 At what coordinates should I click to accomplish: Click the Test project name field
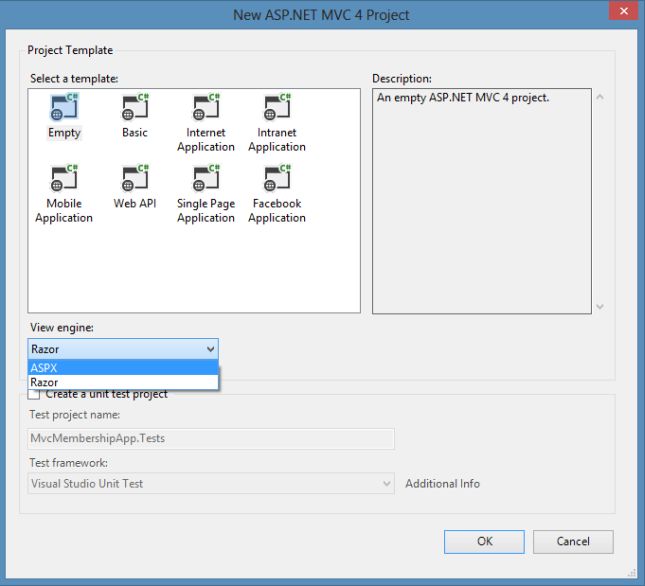[x=211, y=438]
